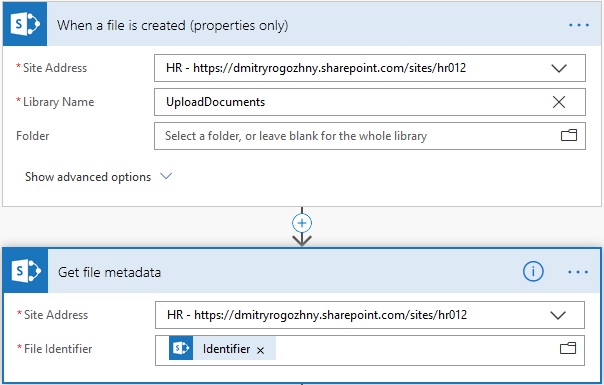Collapse the 'Get file metadata' header

pos(302,271)
